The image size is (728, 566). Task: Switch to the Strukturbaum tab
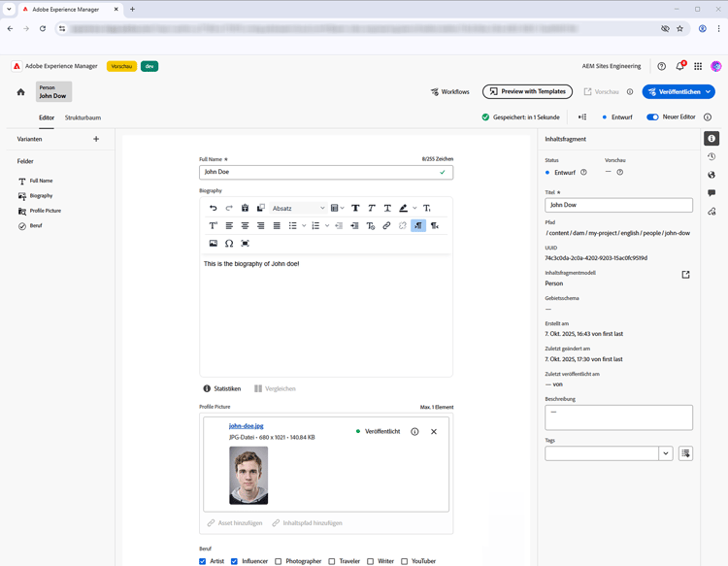click(x=83, y=117)
